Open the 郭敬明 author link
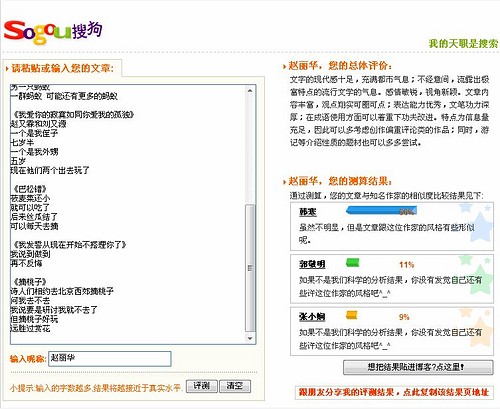This screenshot has width=500, height=409. coord(312,264)
